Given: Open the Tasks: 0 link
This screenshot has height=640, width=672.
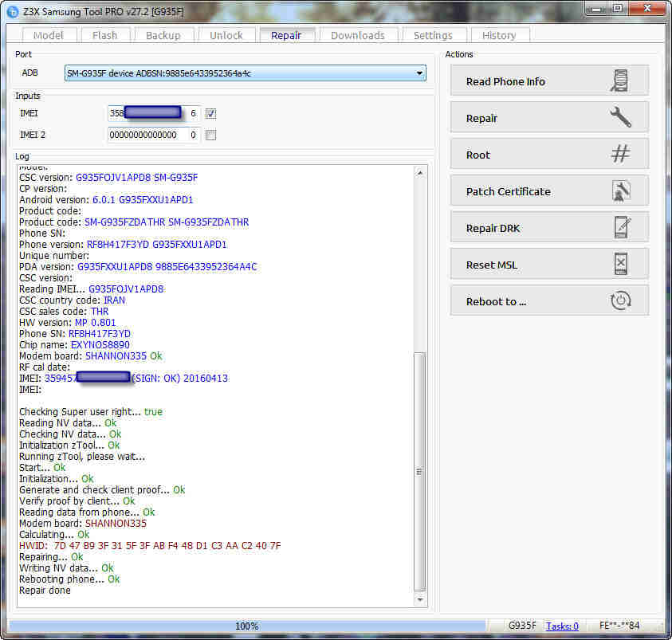Looking at the screenshot, I should pyautogui.click(x=562, y=626).
